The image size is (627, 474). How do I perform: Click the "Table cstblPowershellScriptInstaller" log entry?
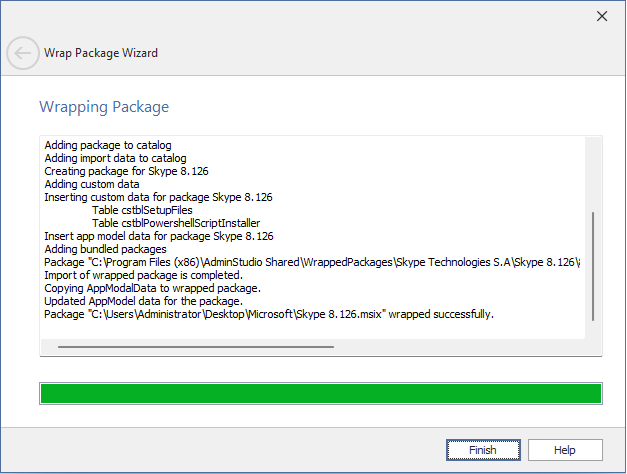point(176,223)
